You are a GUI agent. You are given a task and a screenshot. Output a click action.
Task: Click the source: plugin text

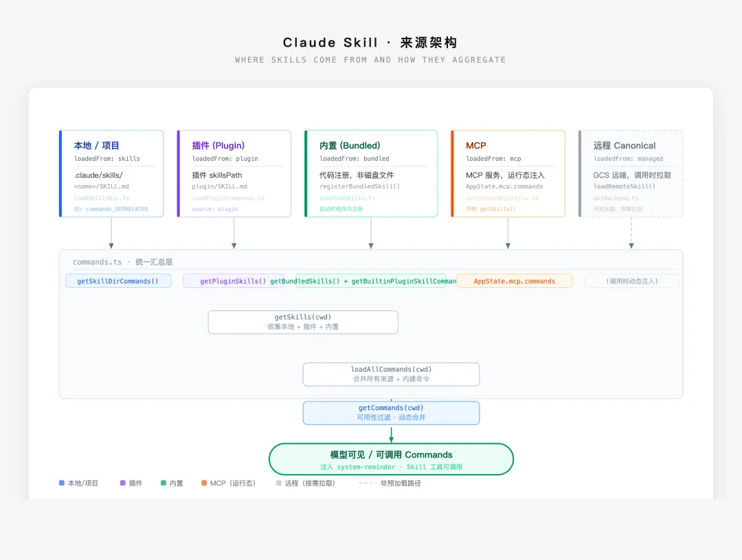pos(215,209)
